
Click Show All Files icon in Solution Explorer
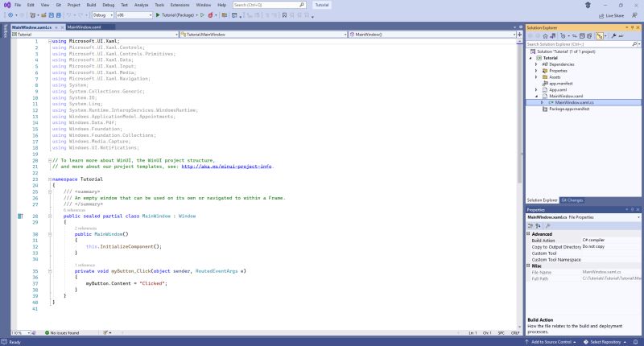click(x=589, y=36)
